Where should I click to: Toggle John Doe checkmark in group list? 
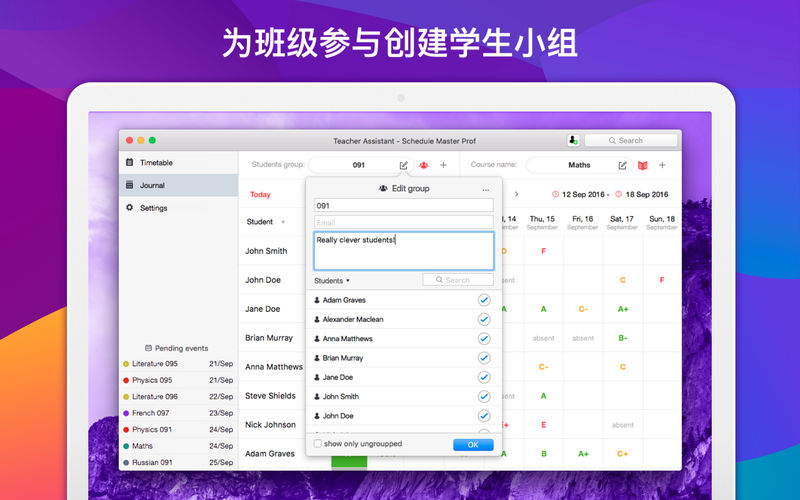(x=484, y=416)
